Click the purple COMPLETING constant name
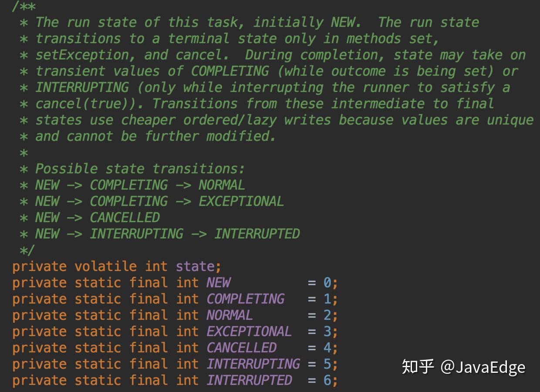The image size is (540, 392). pyautogui.click(x=245, y=299)
